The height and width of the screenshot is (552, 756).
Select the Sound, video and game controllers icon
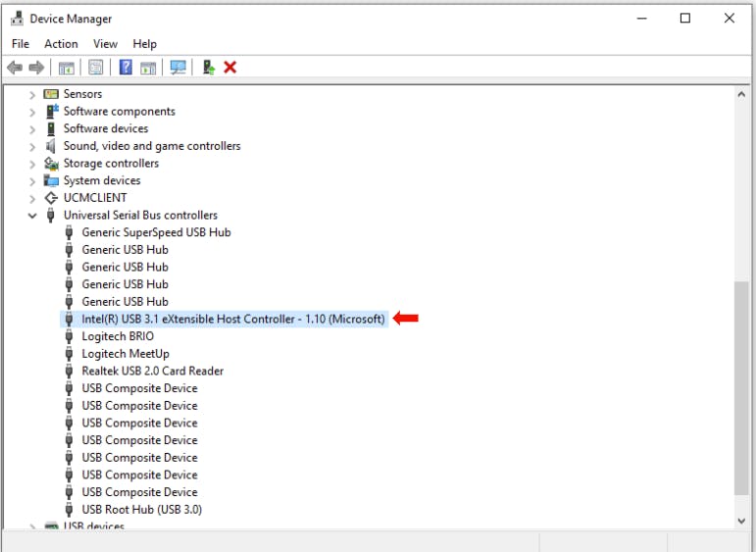point(51,146)
